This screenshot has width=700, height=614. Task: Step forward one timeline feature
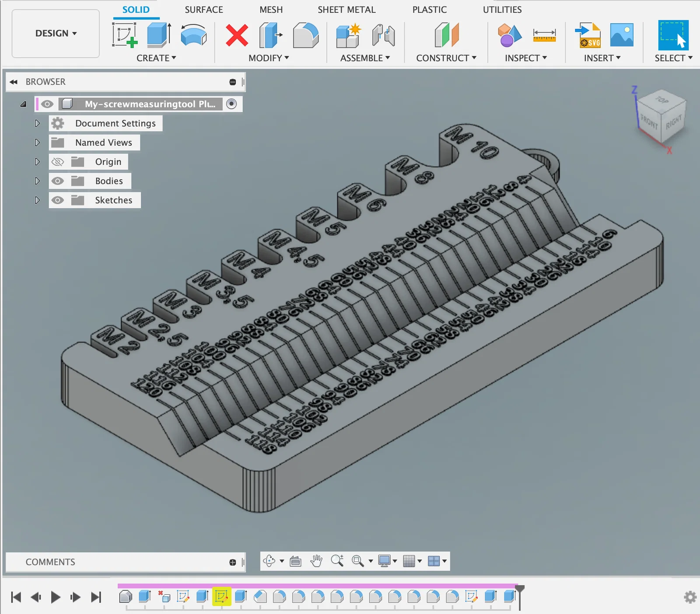tap(75, 597)
